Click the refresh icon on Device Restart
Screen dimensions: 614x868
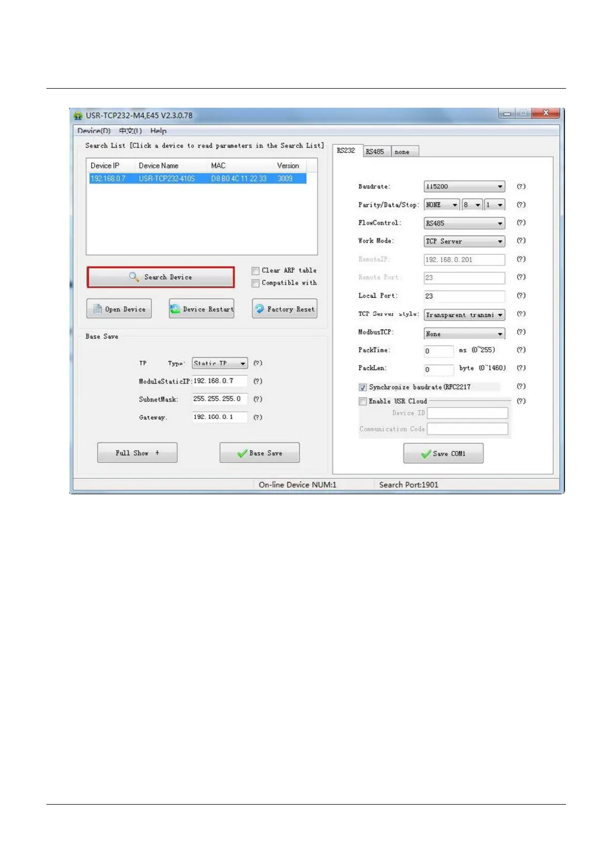(x=175, y=309)
